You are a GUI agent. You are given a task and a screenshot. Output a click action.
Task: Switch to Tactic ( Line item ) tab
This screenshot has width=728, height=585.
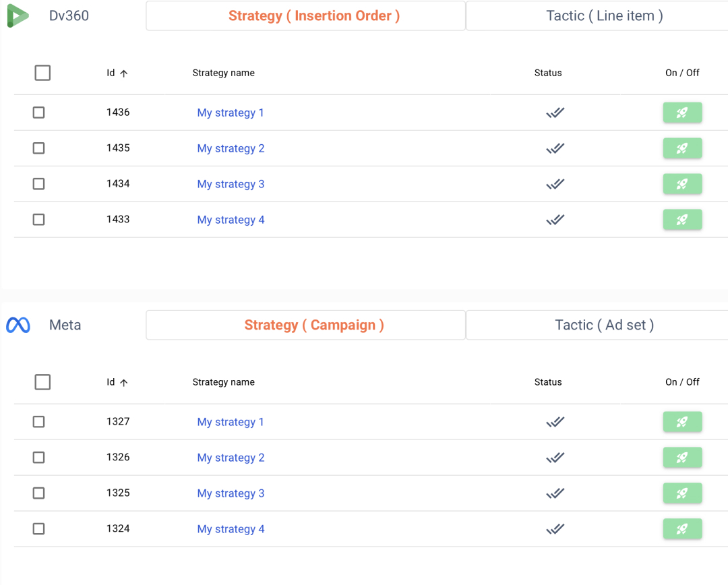tap(604, 16)
